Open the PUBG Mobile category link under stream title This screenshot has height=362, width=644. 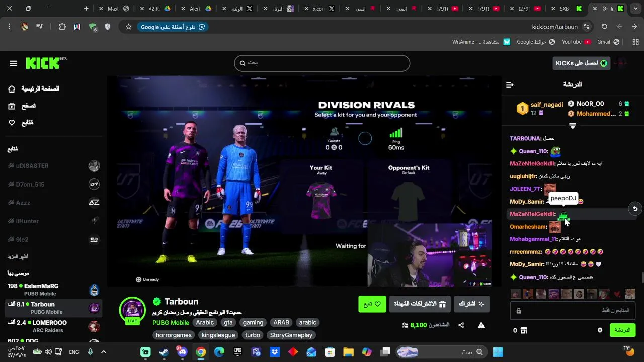(x=171, y=322)
